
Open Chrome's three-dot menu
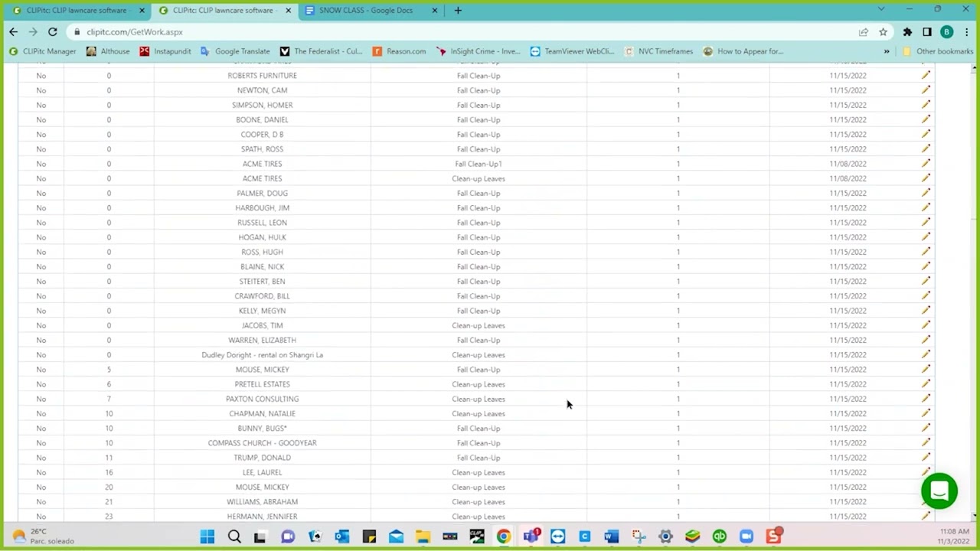tap(967, 31)
